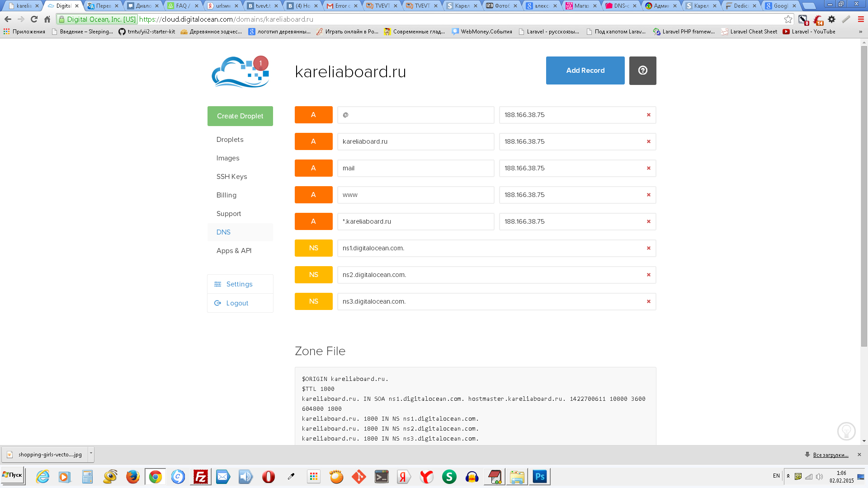Switch to the Error Gmail tab
The image size is (868, 488).
coord(343,6)
